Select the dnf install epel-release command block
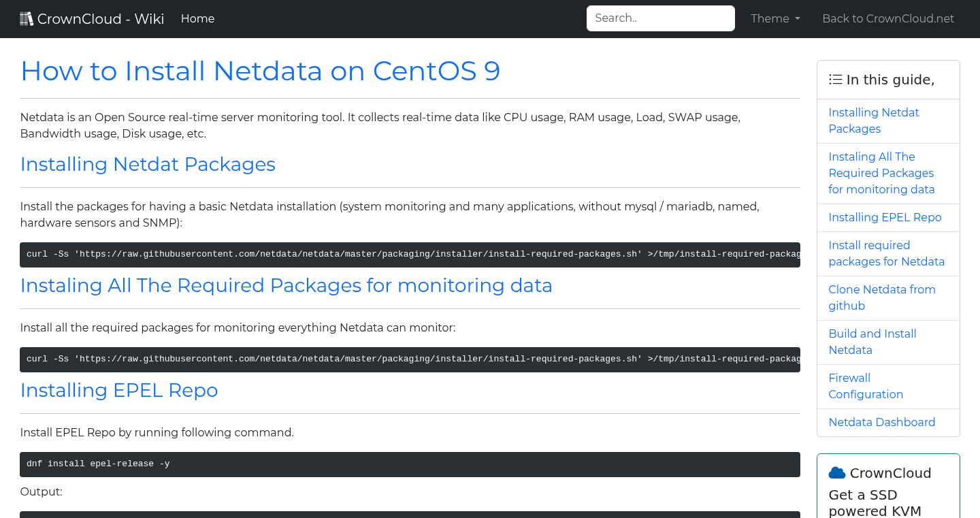This screenshot has height=518, width=980. coord(409,464)
